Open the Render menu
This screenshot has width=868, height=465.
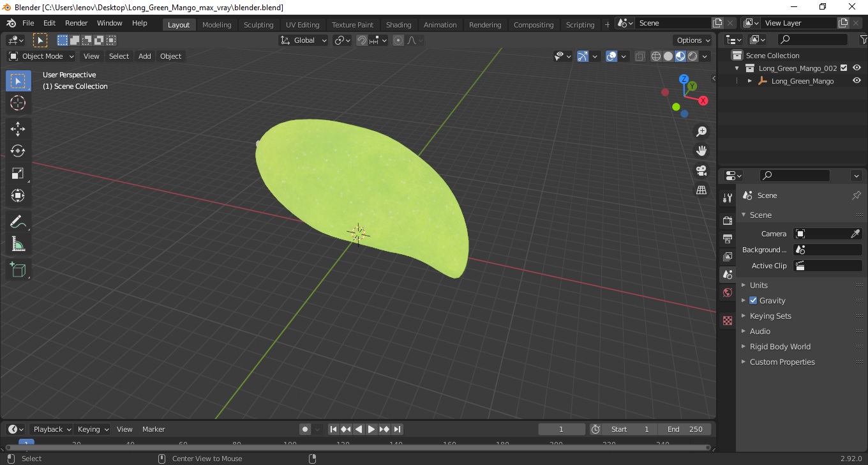[76, 23]
